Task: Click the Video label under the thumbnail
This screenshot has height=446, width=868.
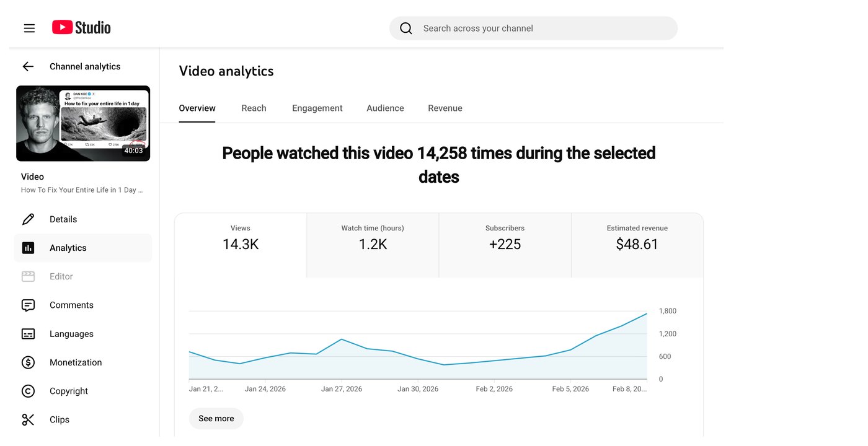Action: [32, 177]
